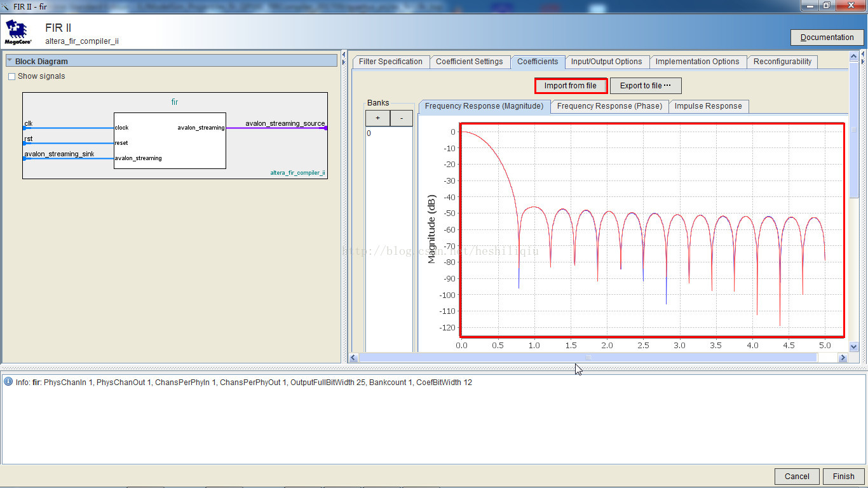Click the Info message icon in log
868x488 pixels.
[8, 382]
